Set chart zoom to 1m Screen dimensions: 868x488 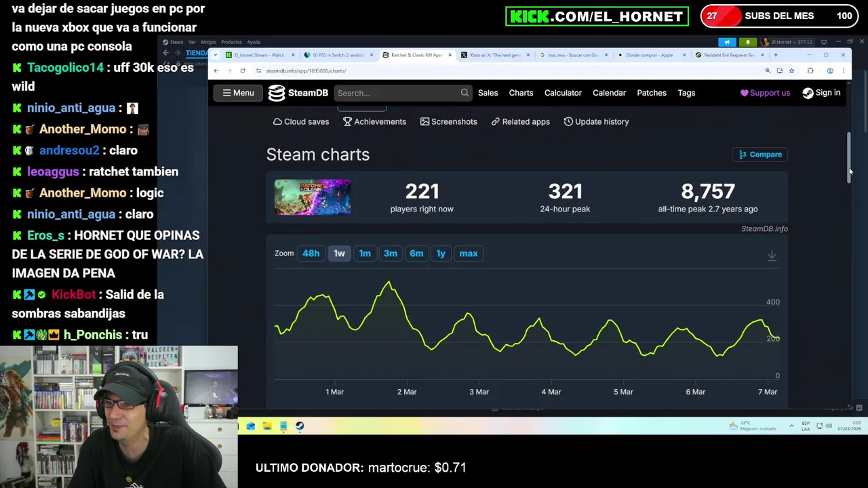pos(365,253)
